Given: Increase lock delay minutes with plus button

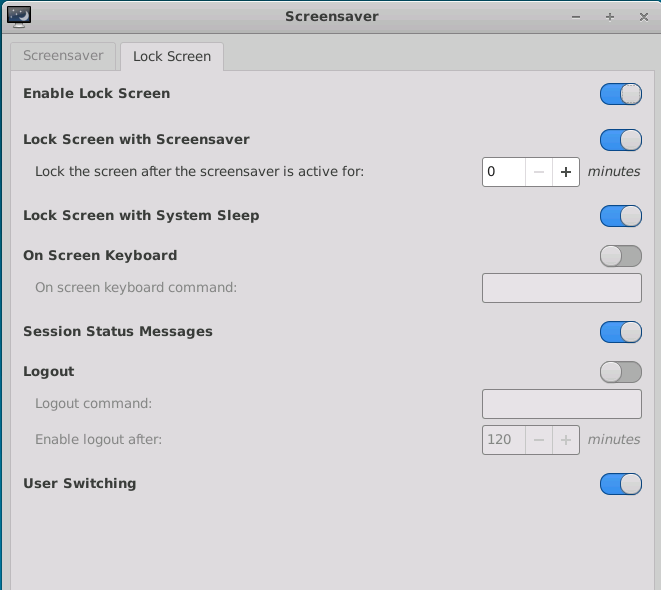Looking at the screenshot, I should coord(566,172).
